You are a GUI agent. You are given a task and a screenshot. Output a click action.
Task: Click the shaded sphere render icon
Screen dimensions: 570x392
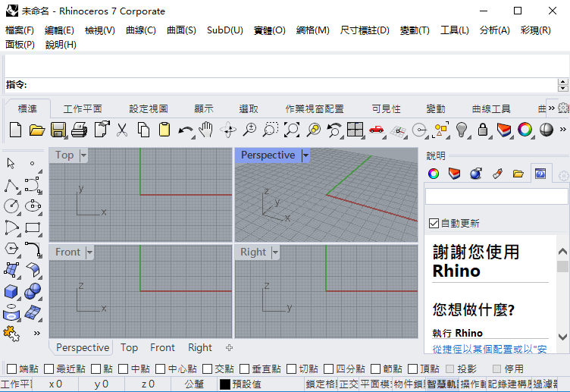(x=547, y=130)
